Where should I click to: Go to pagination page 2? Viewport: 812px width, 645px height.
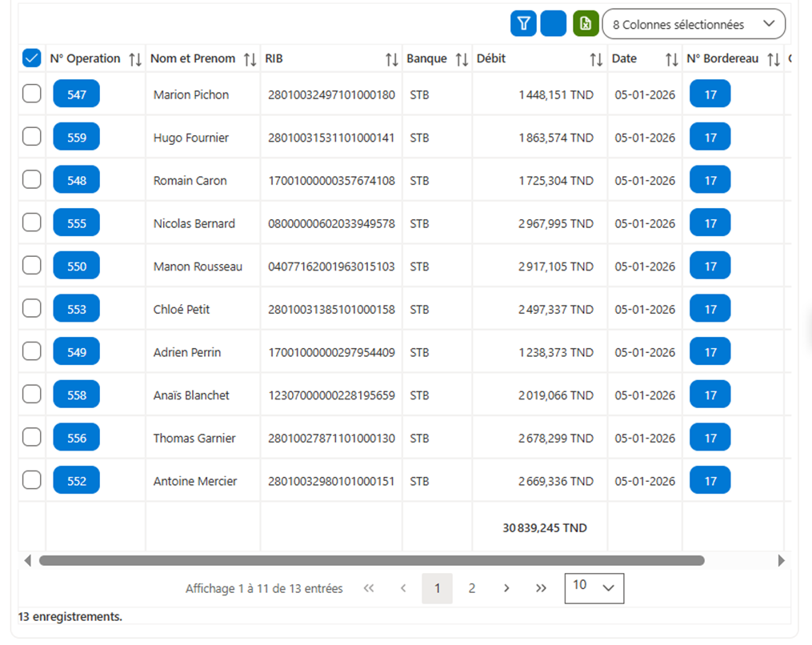472,588
